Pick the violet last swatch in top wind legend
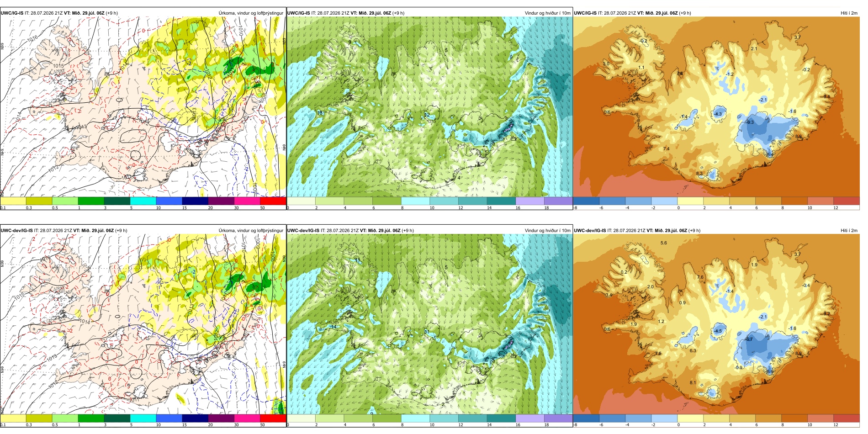The height and width of the screenshot is (434, 868). point(558,201)
